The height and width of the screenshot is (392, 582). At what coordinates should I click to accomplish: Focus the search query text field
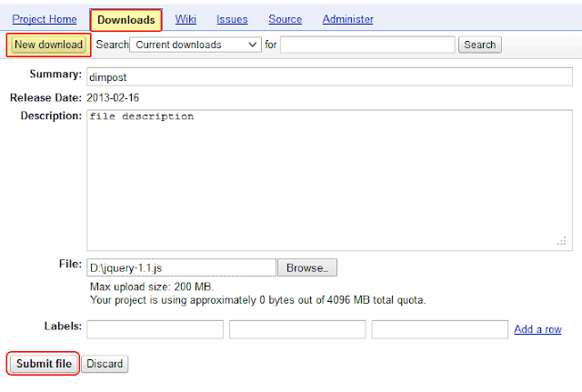click(367, 45)
